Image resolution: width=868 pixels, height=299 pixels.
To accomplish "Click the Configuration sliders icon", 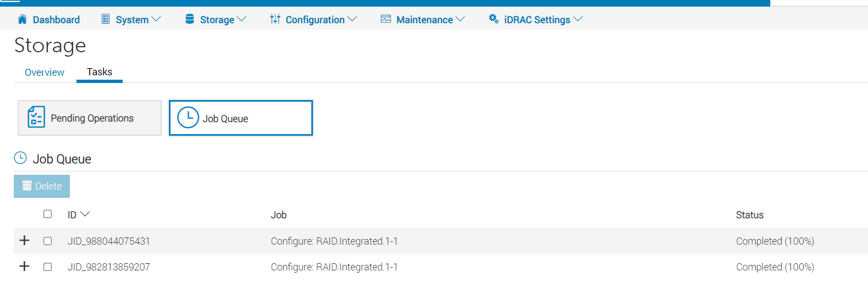I will [275, 19].
